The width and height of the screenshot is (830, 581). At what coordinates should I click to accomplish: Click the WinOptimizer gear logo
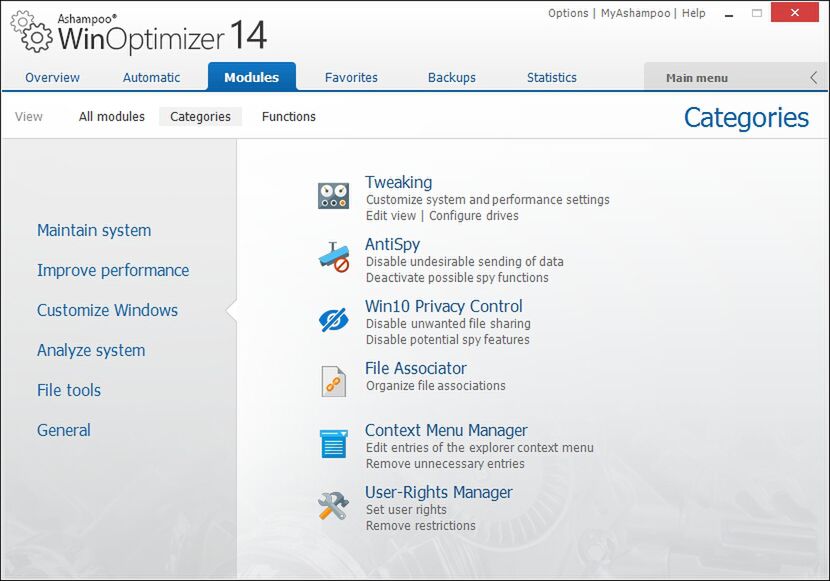click(32, 32)
